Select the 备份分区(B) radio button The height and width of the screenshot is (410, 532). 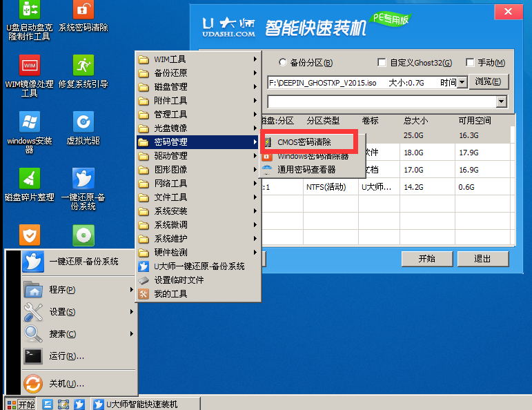click(283, 62)
